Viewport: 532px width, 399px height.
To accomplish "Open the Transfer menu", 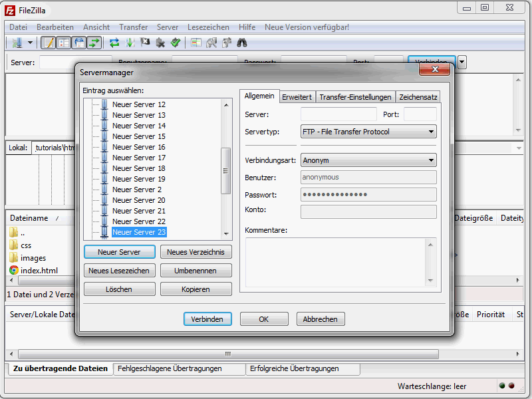I will tap(134, 27).
